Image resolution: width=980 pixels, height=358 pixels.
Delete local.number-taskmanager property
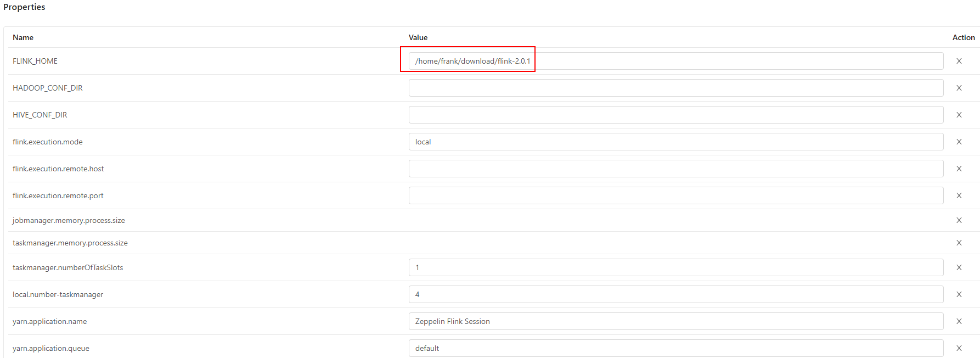[x=959, y=294]
